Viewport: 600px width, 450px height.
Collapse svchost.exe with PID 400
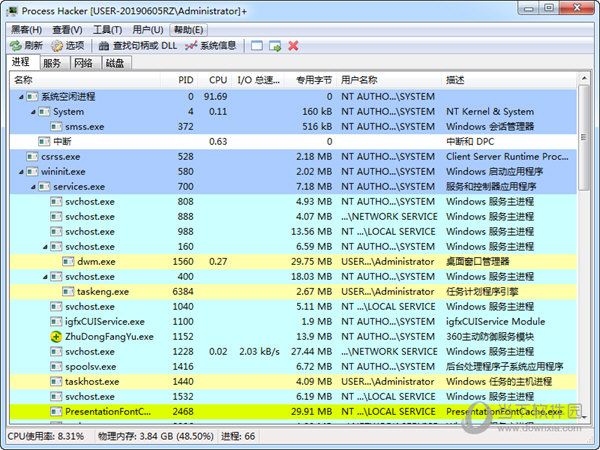tap(45, 277)
